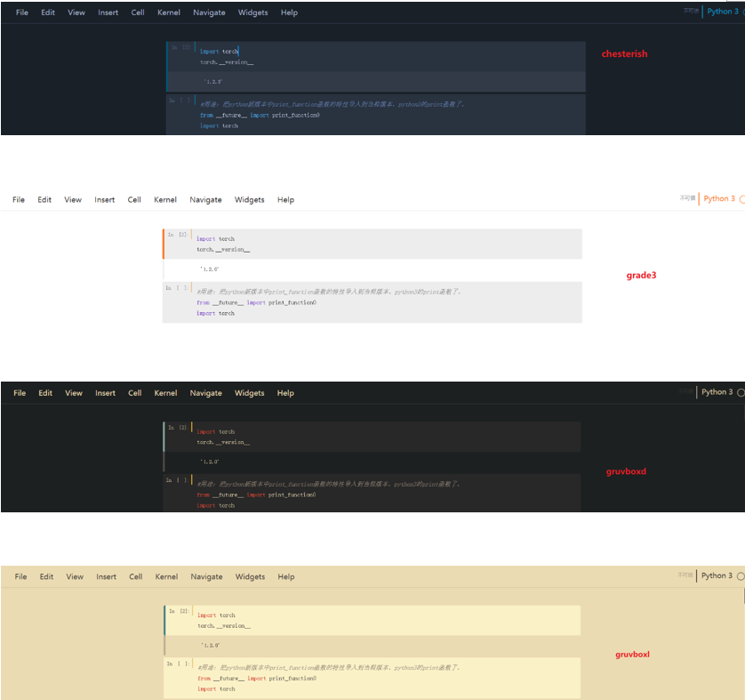This screenshot has height=700, width=745.
Task: Open Help menu in dark-gray notebook
Action: pyautogui.click(x=285, y=393)
